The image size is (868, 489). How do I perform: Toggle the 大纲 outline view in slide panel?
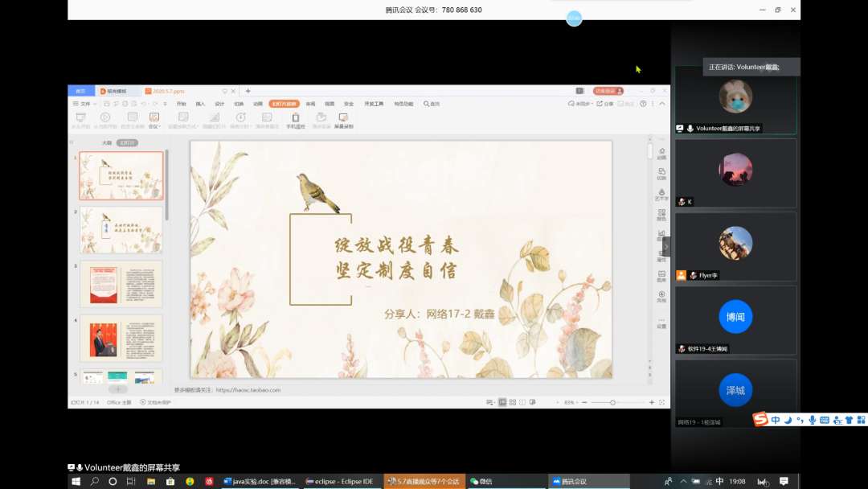[x=106, y=142]
